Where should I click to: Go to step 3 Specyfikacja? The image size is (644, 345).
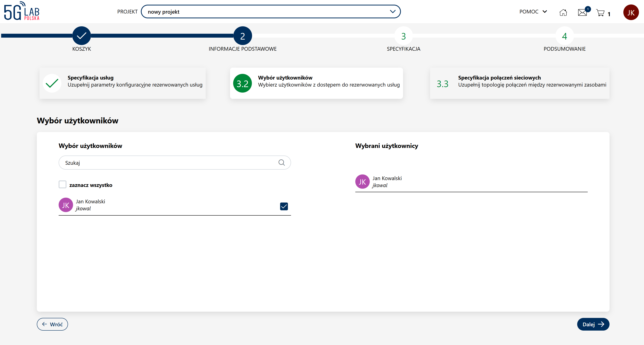[403, 36]
